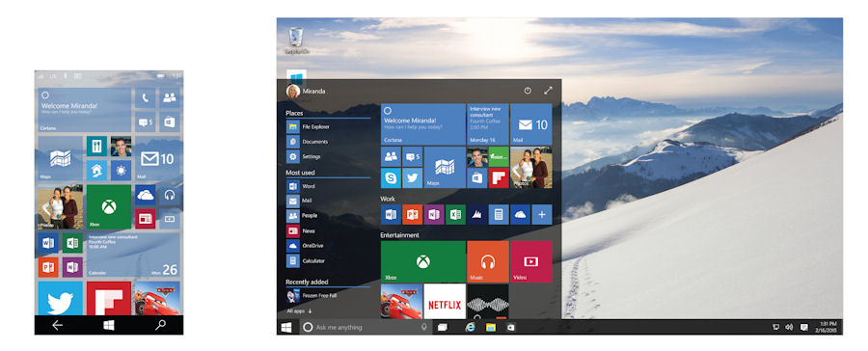Open Xbox tile in Entertainment group
The width and height of the screenshot is (868, 351).
point(423,261)
